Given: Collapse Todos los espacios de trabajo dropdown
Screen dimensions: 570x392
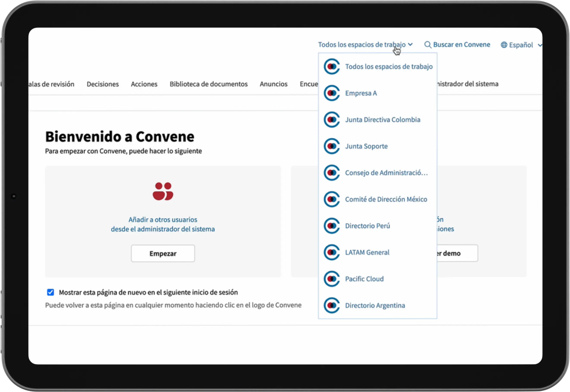Looking at the screenshot, I should 365,45.
